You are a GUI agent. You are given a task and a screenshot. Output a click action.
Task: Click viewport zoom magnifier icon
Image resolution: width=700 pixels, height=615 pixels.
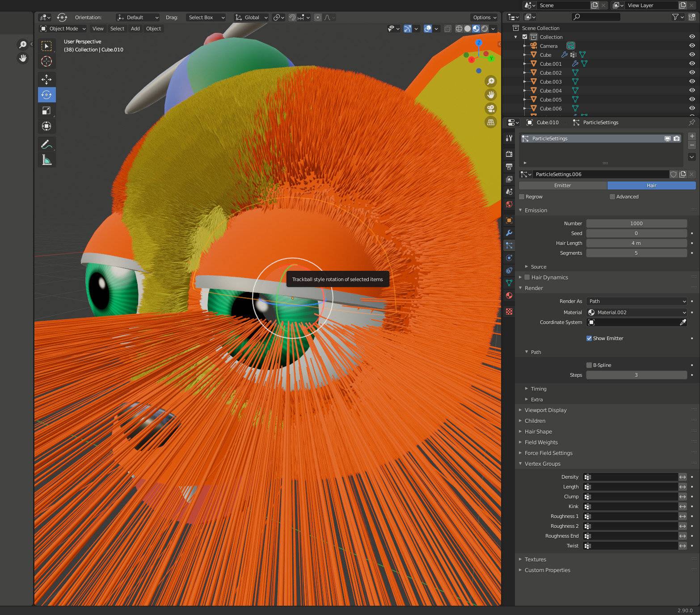coord(491,81)
